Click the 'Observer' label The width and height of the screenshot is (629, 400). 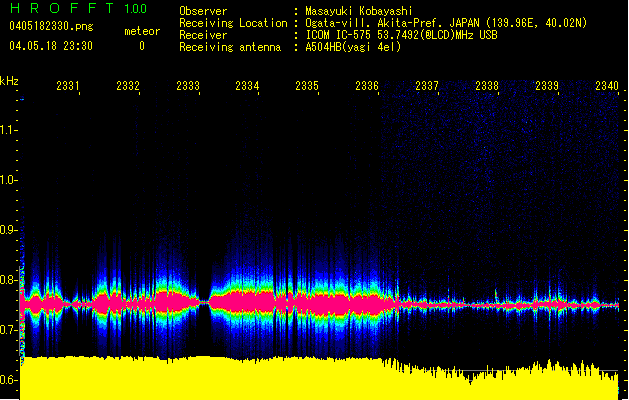203,11
